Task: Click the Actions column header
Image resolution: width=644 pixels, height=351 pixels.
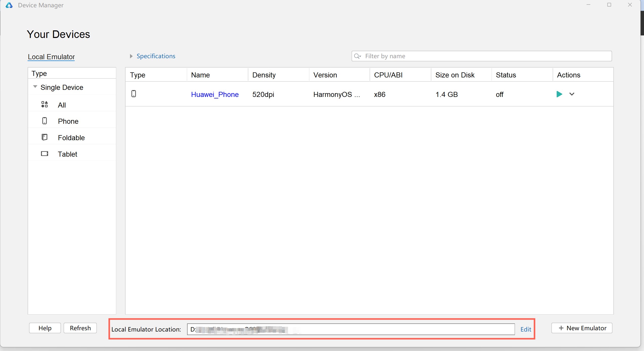Action: pos(583,75)
